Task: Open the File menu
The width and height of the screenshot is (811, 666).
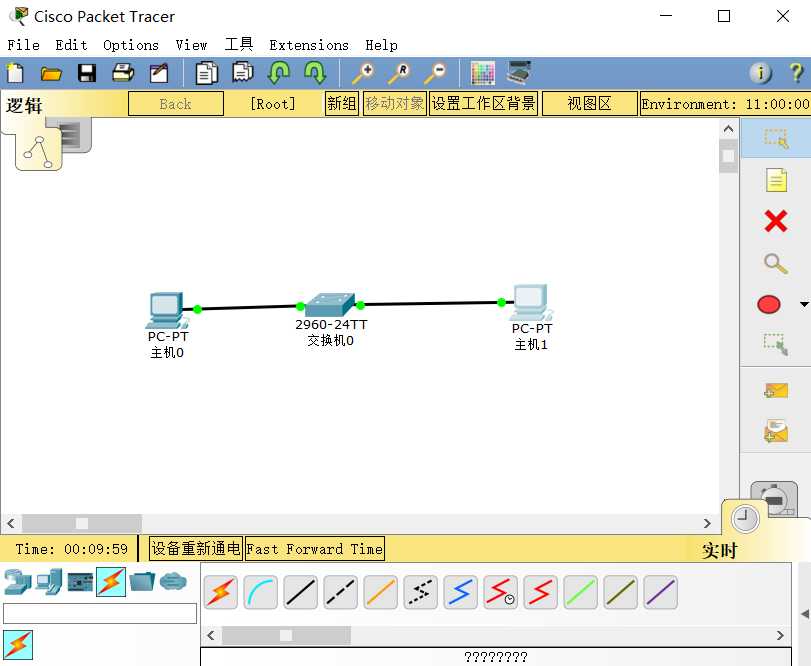Action: (x=23, y=45)
